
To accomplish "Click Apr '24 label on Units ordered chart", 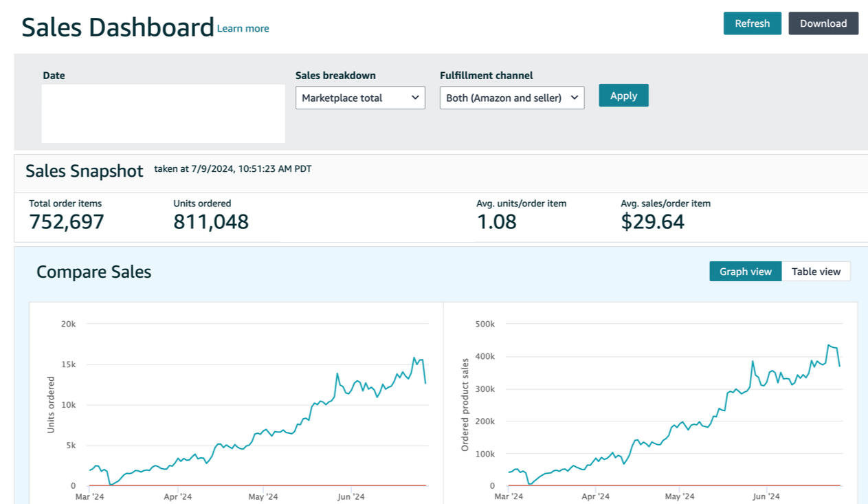I will click(x=177, y=496).
